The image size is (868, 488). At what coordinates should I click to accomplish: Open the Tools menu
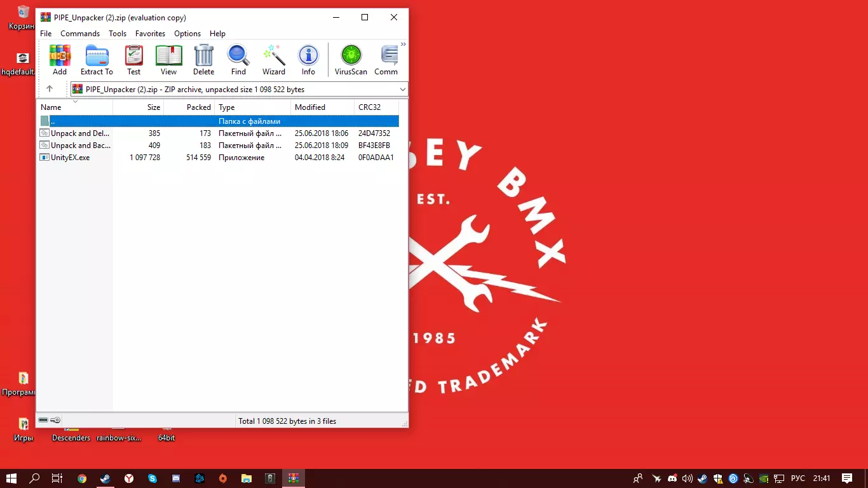pyautogui.click(x=118, y=34)
